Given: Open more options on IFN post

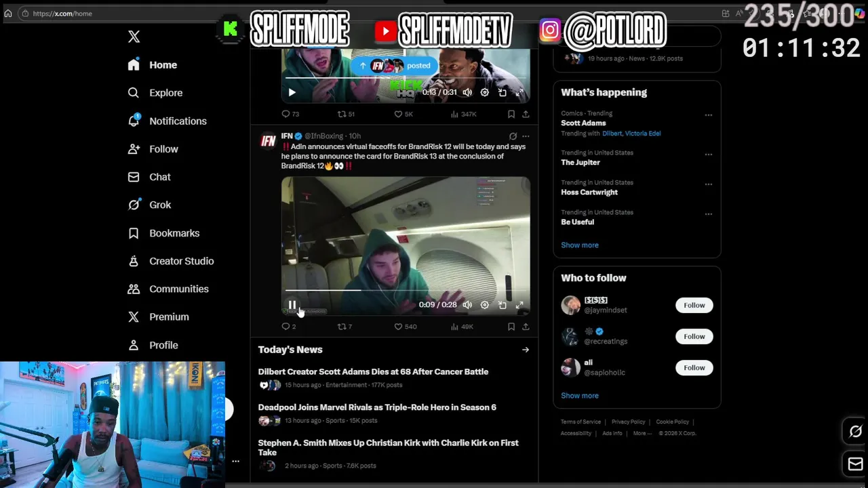Looking at the screenshot, I should [526, 136].
